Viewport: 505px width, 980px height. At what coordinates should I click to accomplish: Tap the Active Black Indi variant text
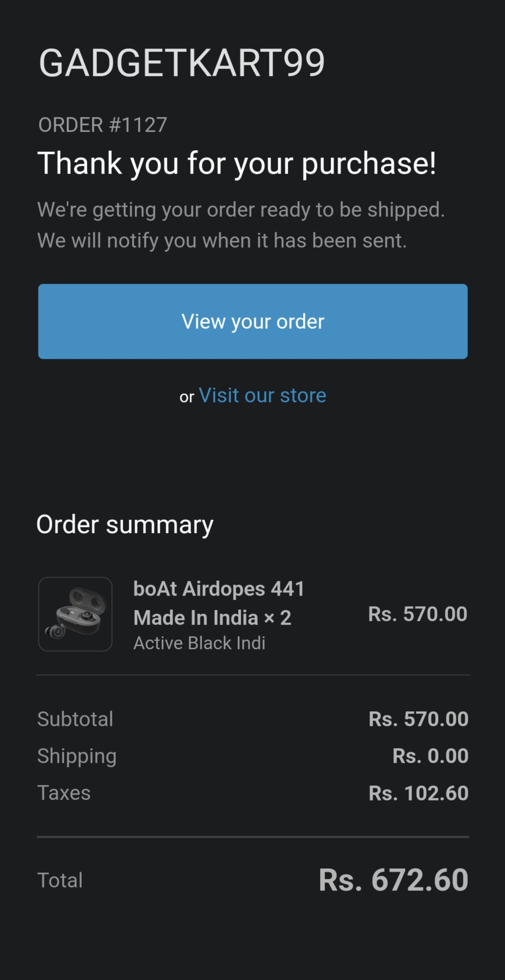click(199, 643)
